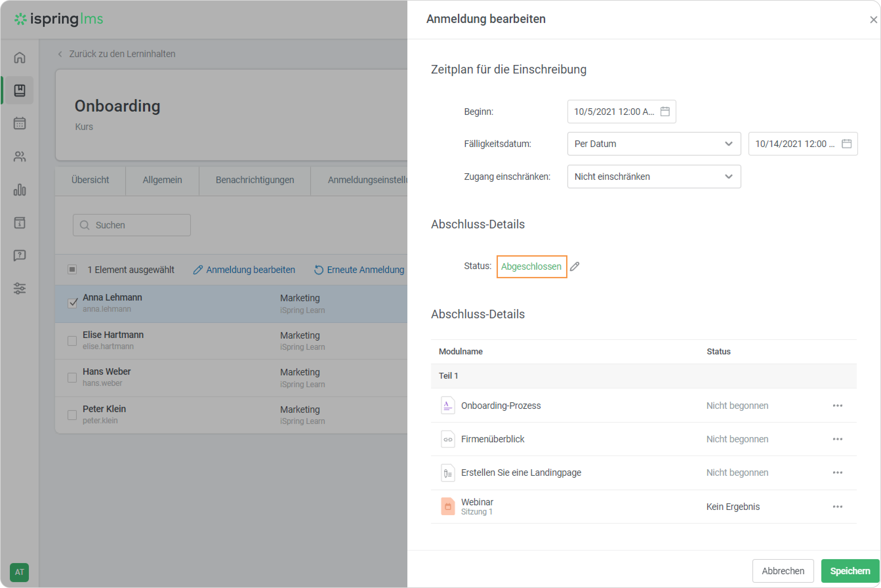Open the Nicht einschränken dropdown
Image resolution: width=881 pixels, height=588 pixels.
click(x=653, y=177)
